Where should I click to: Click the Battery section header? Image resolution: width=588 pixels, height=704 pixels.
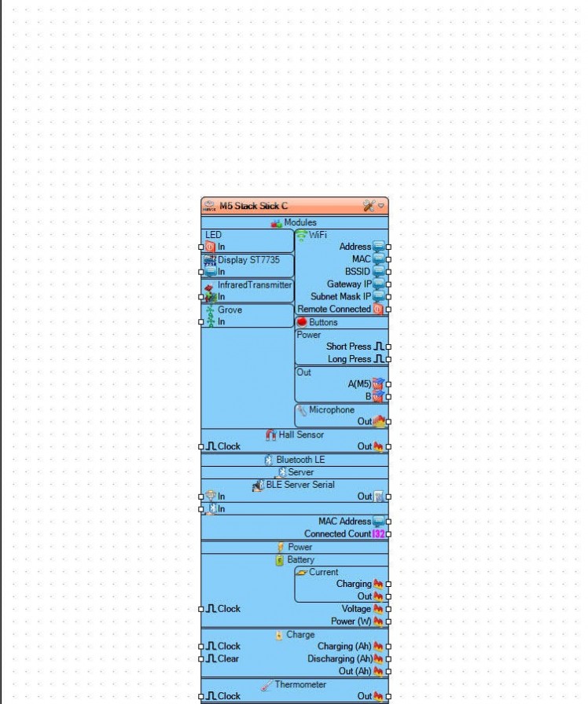click(x=295, y=560)
